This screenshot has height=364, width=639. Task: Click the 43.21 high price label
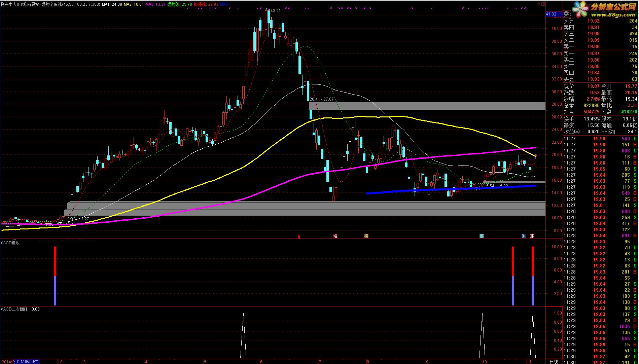276,11
